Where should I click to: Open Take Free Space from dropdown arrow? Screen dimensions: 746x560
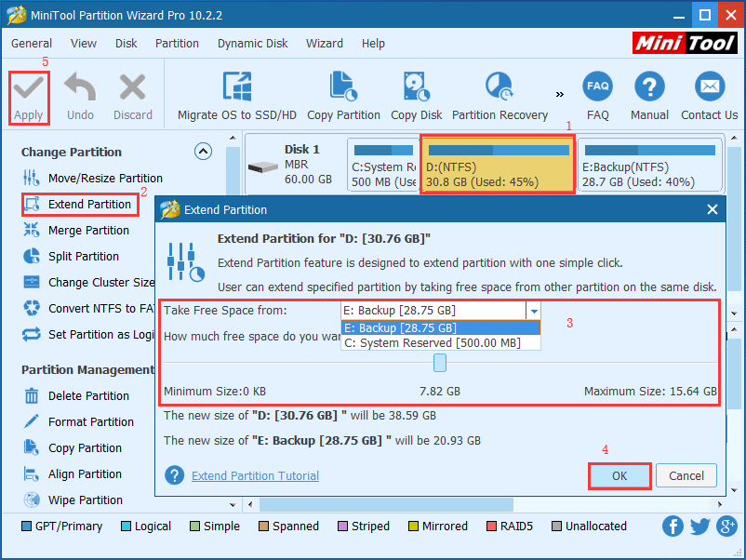(534, 312)
